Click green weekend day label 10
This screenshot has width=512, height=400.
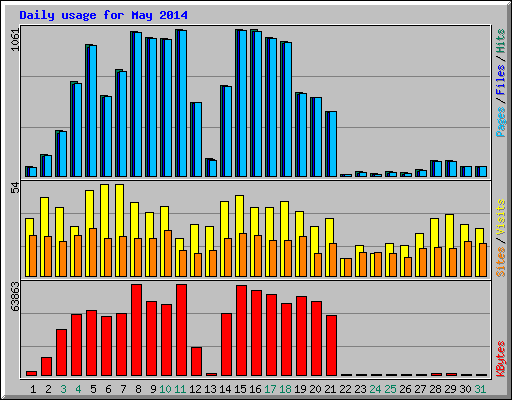[x=165, y=389]
